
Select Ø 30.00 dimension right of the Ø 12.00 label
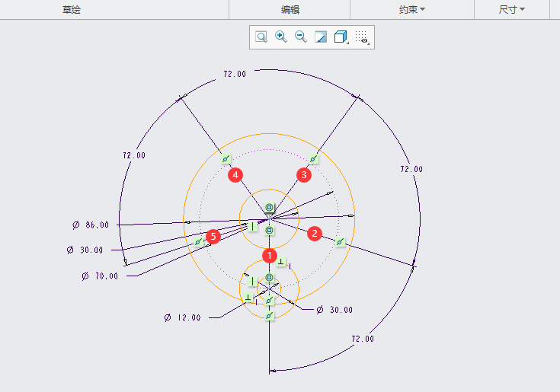334,310
